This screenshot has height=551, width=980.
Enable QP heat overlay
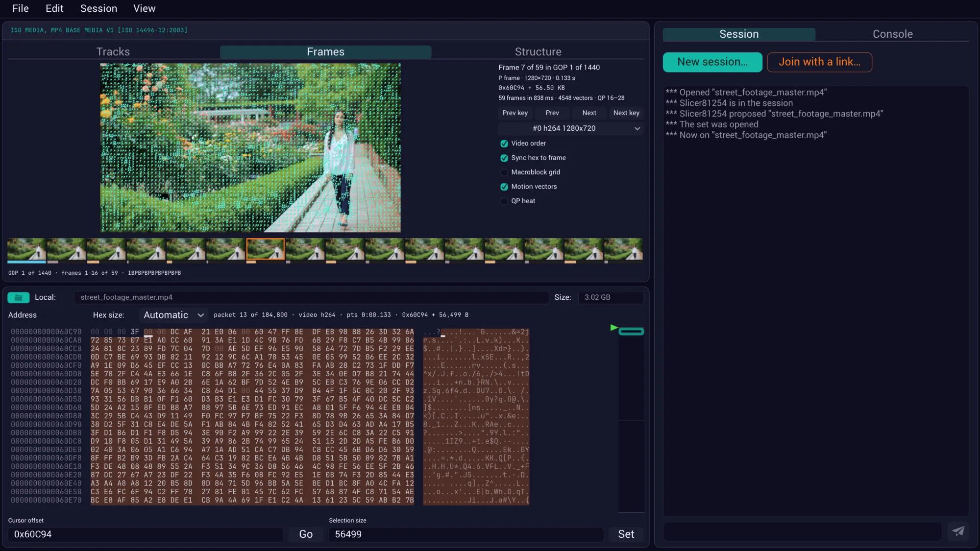click(504, 201)
